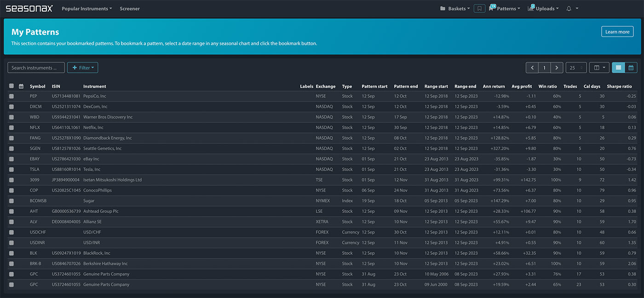Click the +142.75 average profit value
Image resolution: width=644 pixels, height=298 pixels.
[x=527, y=180]
